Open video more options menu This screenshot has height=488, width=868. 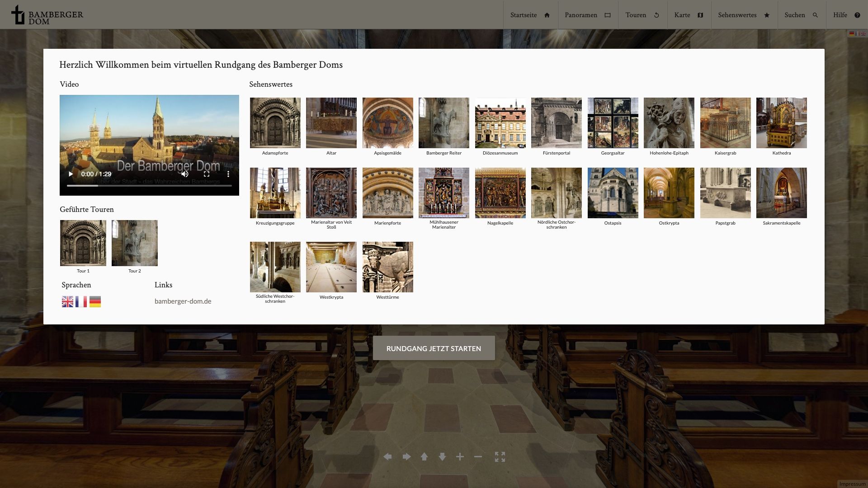(228, 174)
